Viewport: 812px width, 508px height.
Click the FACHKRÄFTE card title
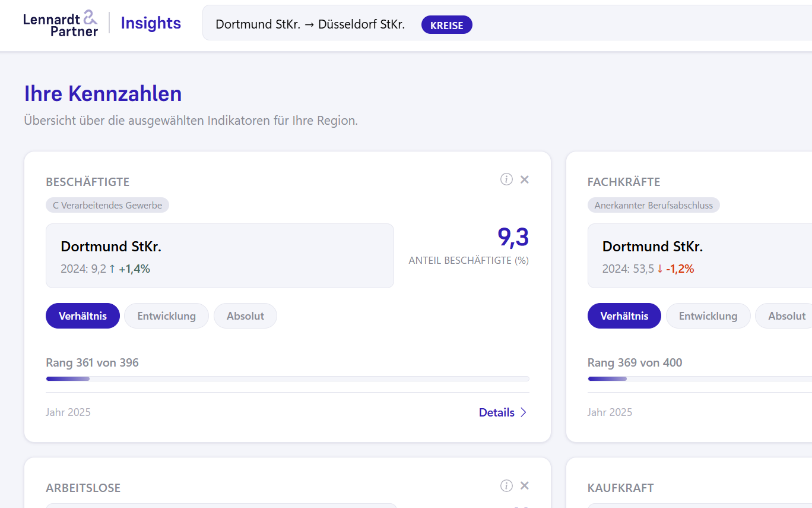[x=624, y=182]
